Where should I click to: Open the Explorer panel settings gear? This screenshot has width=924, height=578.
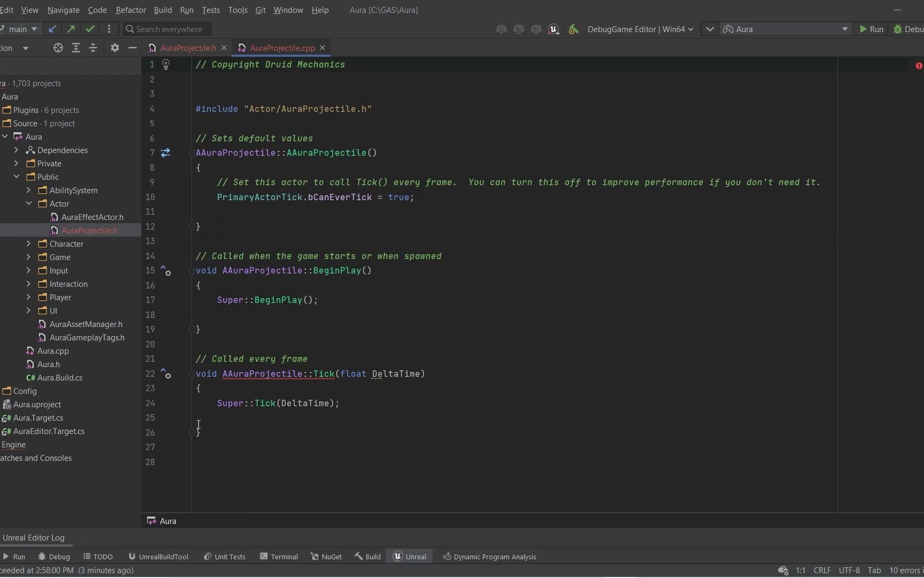pyautogui.click(x=114, y=48)
